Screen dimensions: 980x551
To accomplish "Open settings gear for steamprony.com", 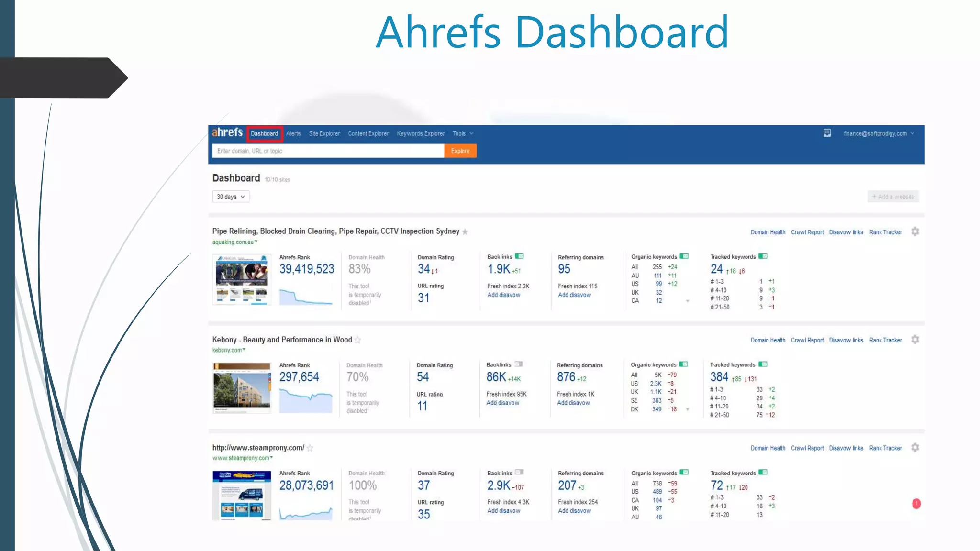I will [x=915, y=448].
